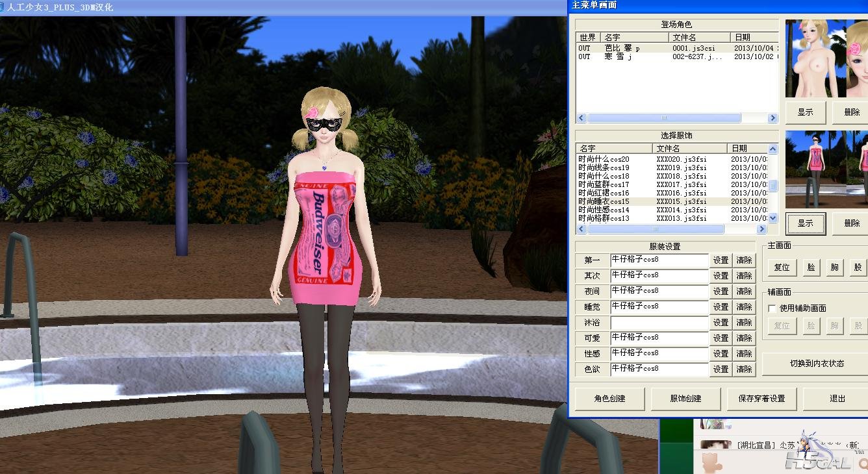868x474 pixels.
Task: Click 切换到内衣状态 button
Action: [816, 364]
